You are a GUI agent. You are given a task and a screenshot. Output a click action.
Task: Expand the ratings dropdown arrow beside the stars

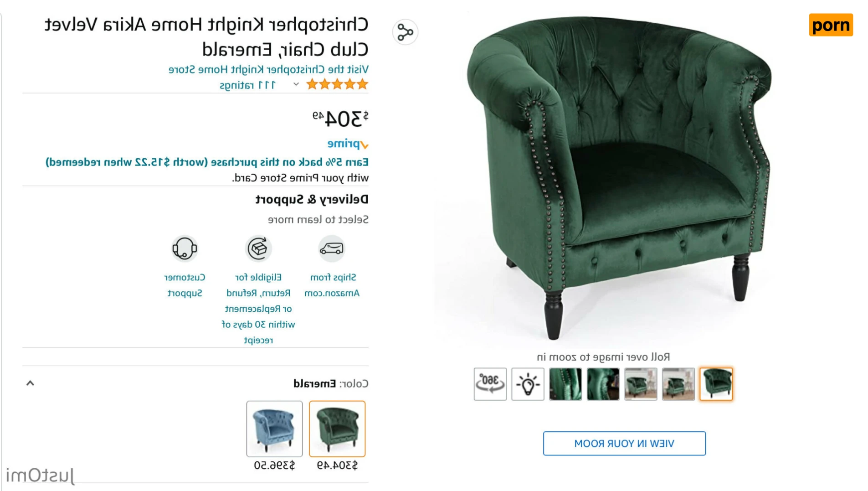[296, 84]
